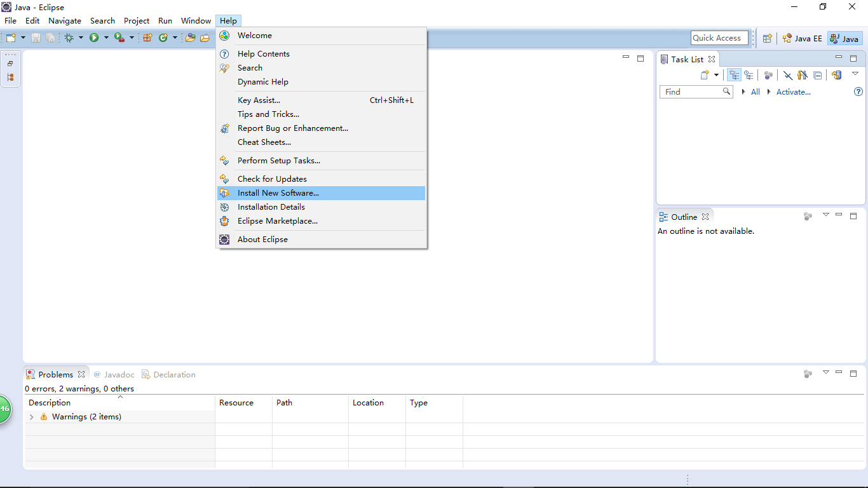Open the Problems view menu triangle

pos(826,372)
